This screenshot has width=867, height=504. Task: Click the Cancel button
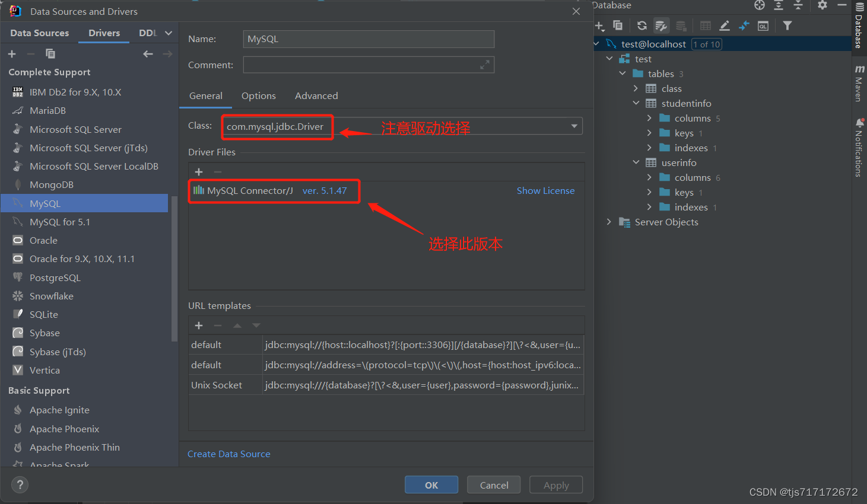point(494,485)
